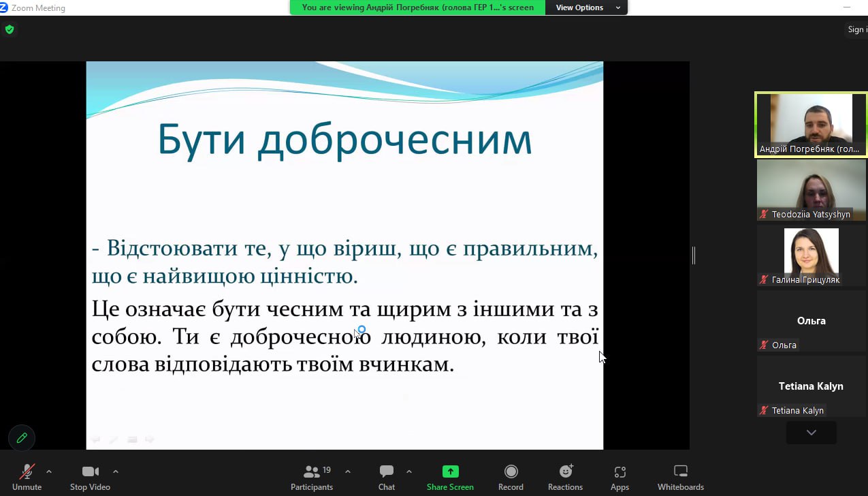Screen dimensions: 868x496
Task: Select Teodoziia Yatsyshyn video thumbnail
Action: (x=811, y=190)
